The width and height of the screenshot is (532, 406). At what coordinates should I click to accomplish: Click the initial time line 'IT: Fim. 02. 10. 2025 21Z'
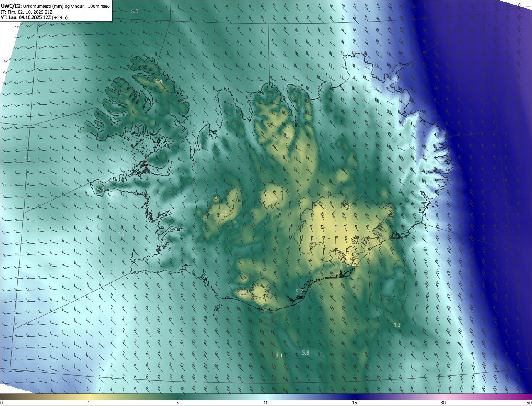click(27, 12)
